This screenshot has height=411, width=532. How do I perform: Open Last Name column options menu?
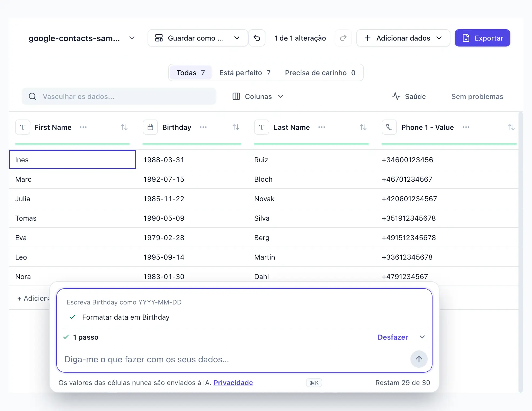pyautogui.click(x=322, y=127)
